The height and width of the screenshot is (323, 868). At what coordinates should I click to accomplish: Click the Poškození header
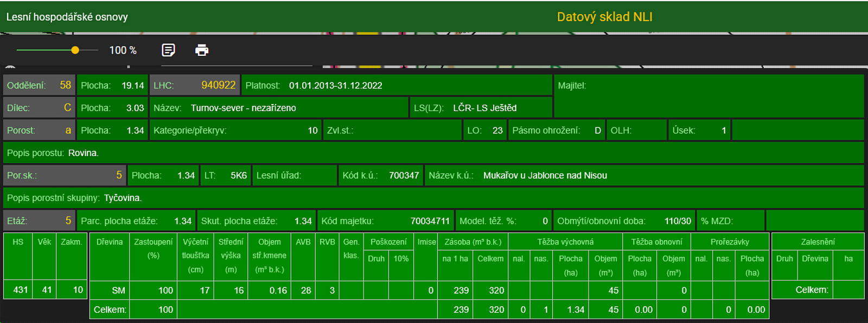(x=388, y=242)
